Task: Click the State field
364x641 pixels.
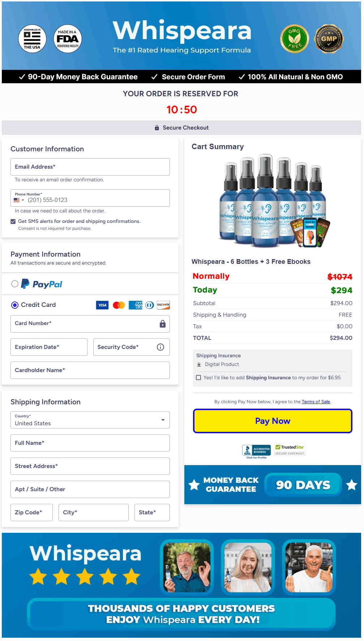Action: click(152, 513)
